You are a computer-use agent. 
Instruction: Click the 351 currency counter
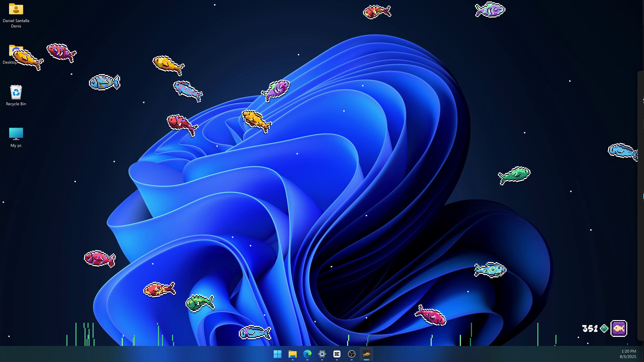click(591, 328)
